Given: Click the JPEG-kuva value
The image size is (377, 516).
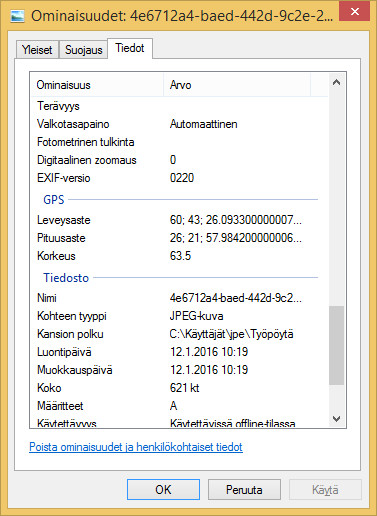Looking at the screenshot, I should pyautogui.click(x=196, y=316).
